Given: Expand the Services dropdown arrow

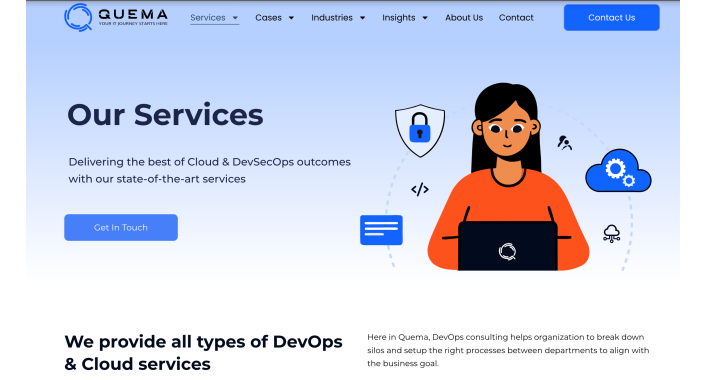Looking at the screenshot, I should [x=235, y=18].
